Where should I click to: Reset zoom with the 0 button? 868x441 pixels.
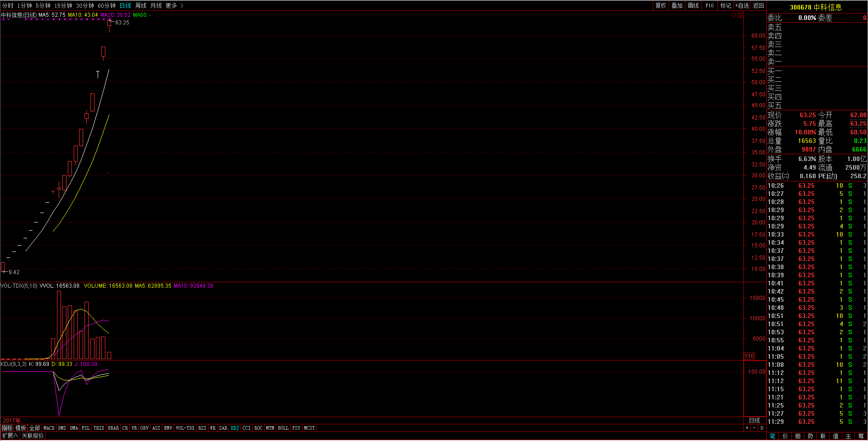click(762, 428)
